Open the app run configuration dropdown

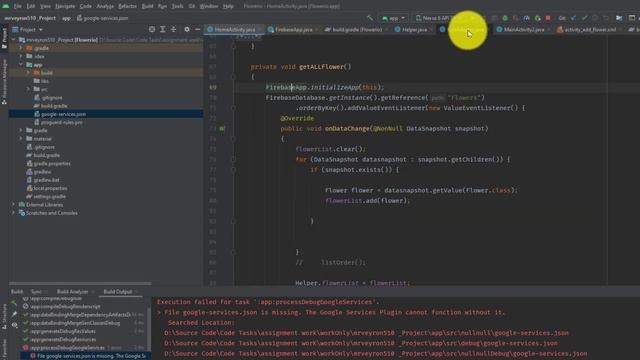tap(393, 18)
